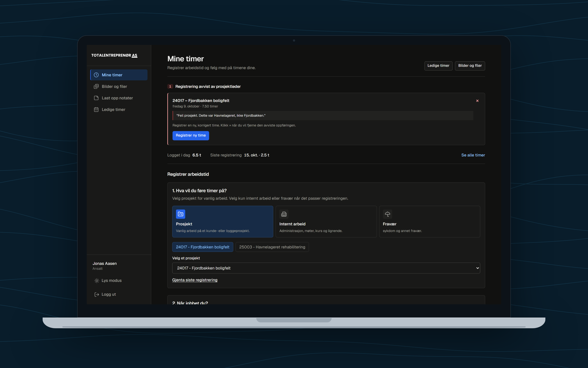Pick quick chip 24017 – Fjordbakken boligfelt

(203, 247)
